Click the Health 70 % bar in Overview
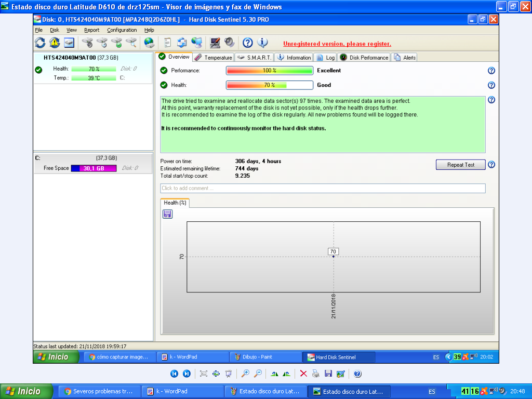 270,85
